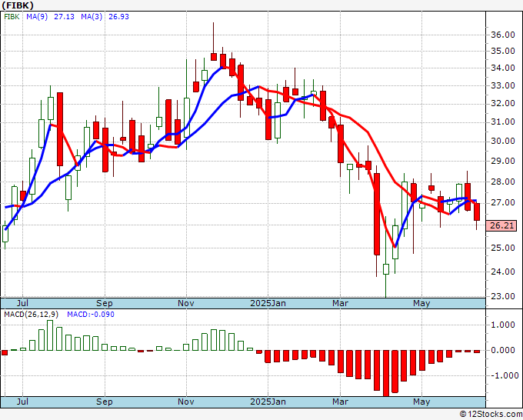The image size is (523, 420).
Task: Click Nov on the price chart time axis
Action: 186,303
